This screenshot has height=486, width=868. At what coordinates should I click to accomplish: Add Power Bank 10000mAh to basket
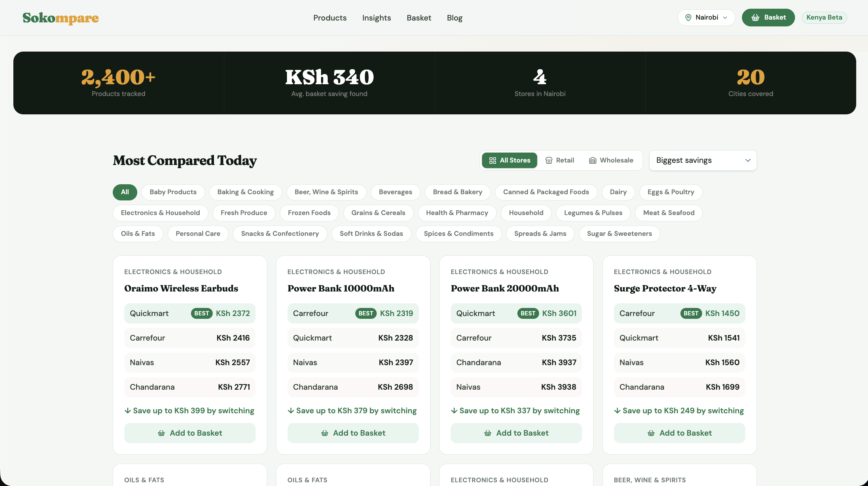pos(353,433)
